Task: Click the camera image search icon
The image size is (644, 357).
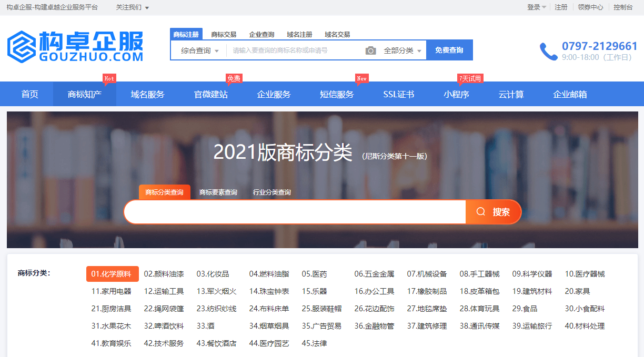Action: tap(371, 50)
